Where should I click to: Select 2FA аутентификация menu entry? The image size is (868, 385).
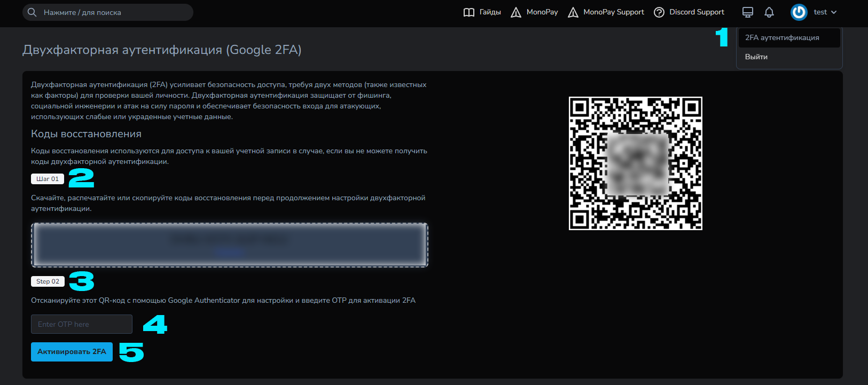pyautogui.click(x=782, y=38)
